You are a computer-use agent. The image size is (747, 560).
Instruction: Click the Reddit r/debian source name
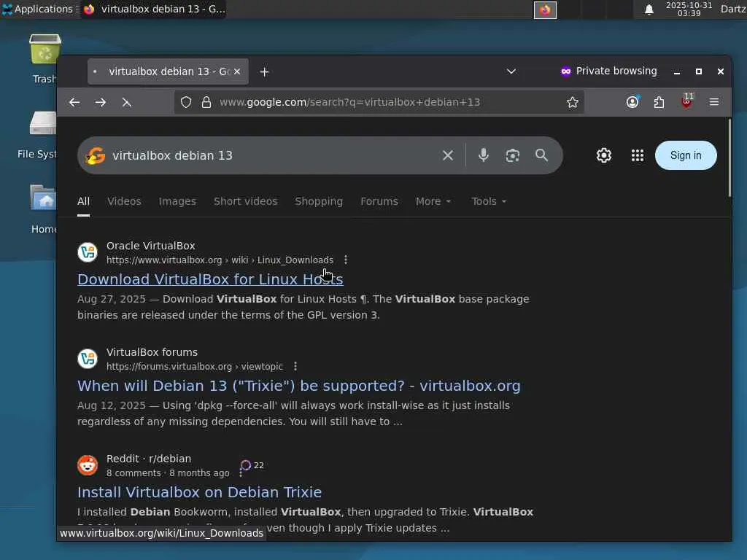tap(149, 459)
